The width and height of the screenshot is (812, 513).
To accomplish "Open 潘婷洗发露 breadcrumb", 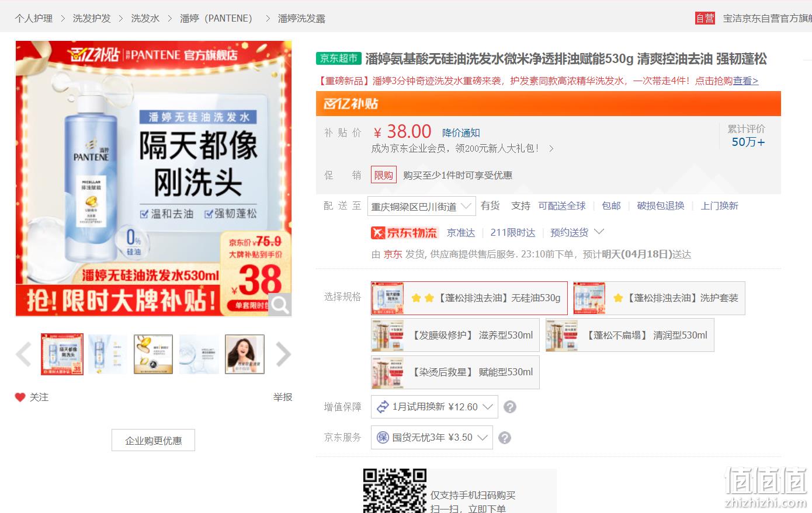I will [301, 18].
